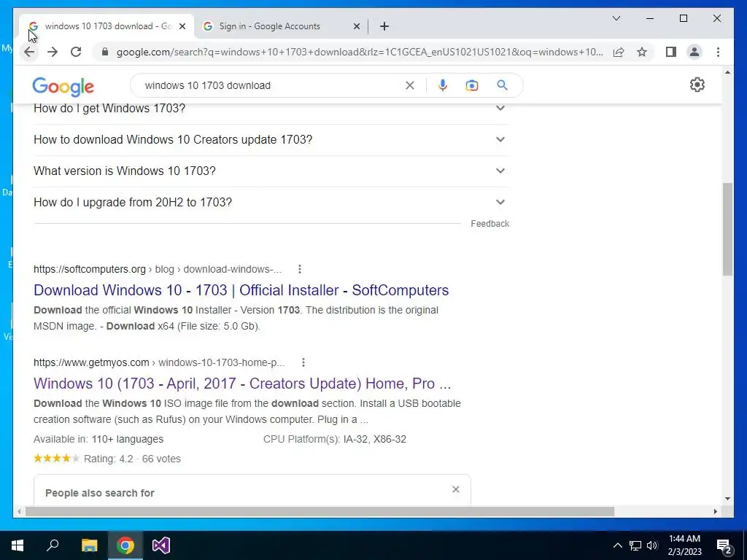Dismiss the People also search for box

pyautogui.click(x=456, y=489)
